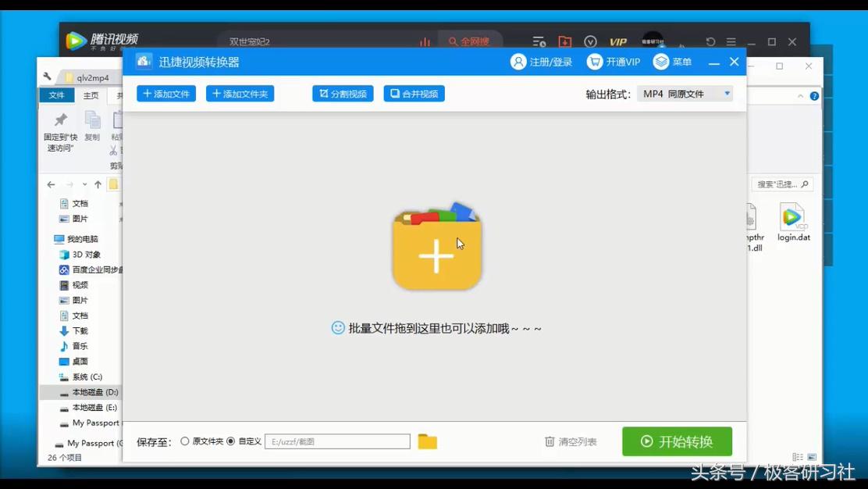The height and width of the screenshot is (489, 868).
Task: Select 百度企业同步盘 in Explorer tree
Action: [x=91, y=269]
